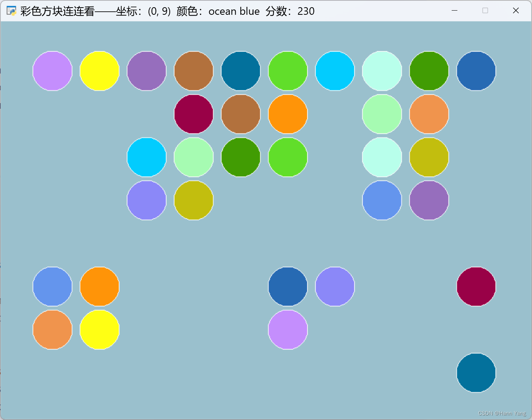Close the color matching game window
Image resolution: width=532 pixels, height=420 pixels.
click(516, 11)
